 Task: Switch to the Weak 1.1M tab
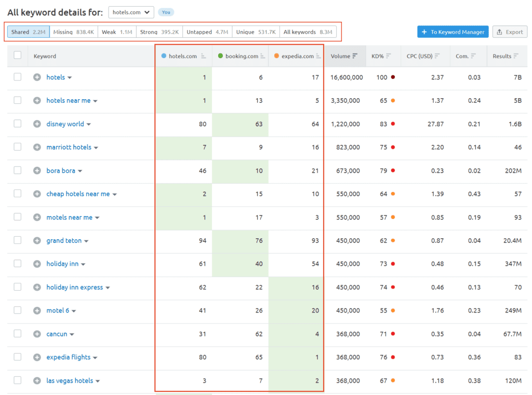[117, 32]
